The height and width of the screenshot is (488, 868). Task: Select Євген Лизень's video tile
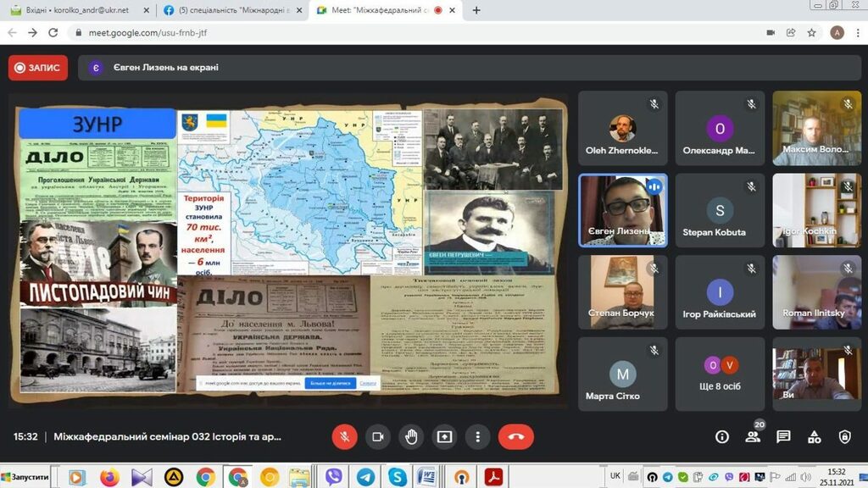[x=623, y=210]
